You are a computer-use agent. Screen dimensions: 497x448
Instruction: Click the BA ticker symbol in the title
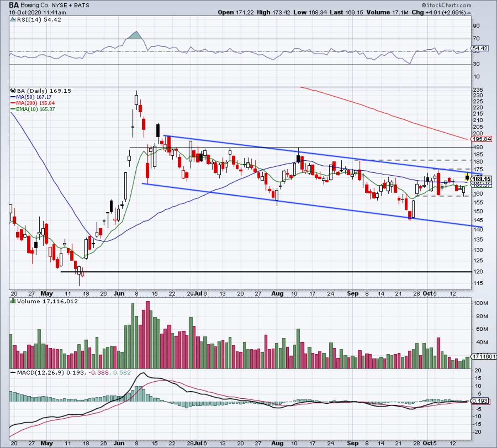(x=14, y=5)
